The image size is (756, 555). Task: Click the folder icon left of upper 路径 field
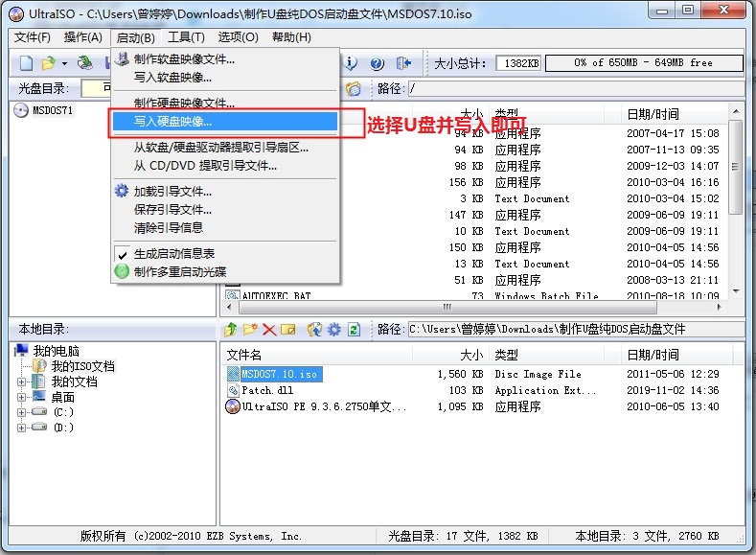click(353, 89)
